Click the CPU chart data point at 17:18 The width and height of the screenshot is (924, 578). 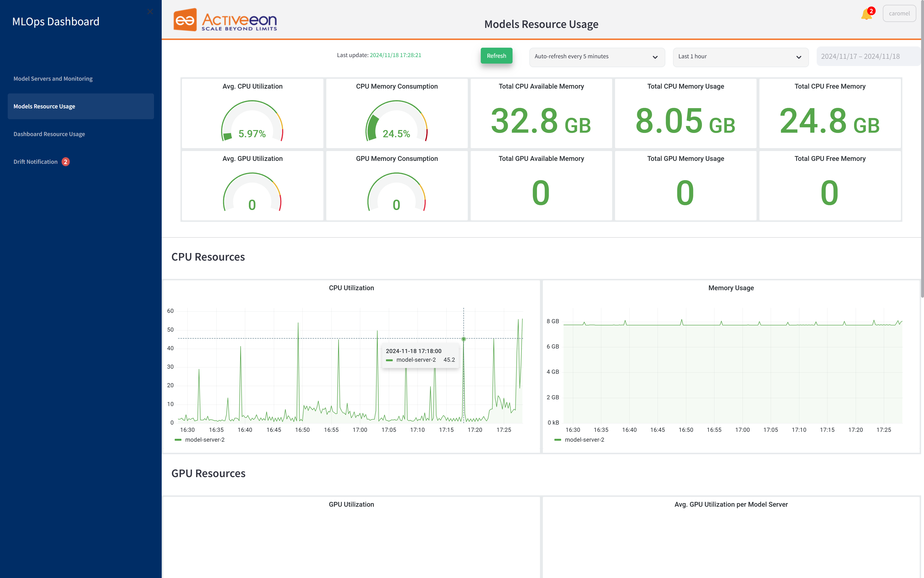click(463, 339)
